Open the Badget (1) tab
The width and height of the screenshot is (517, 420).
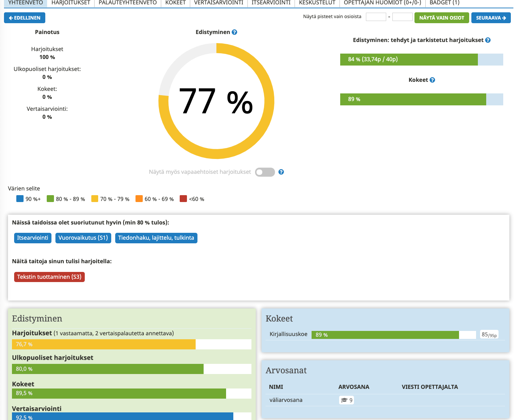click(x=444, y=3)
